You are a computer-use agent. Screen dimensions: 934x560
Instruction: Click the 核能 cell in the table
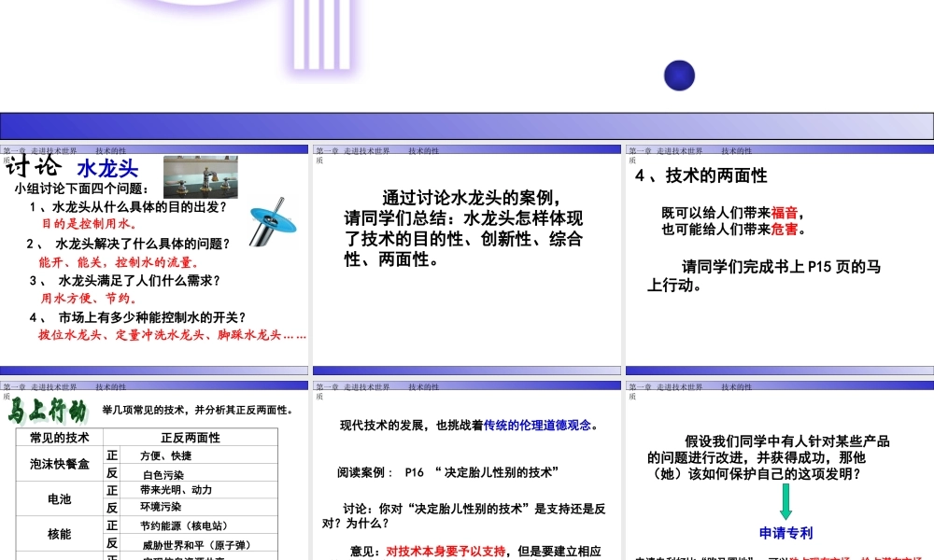pos(59,534)
